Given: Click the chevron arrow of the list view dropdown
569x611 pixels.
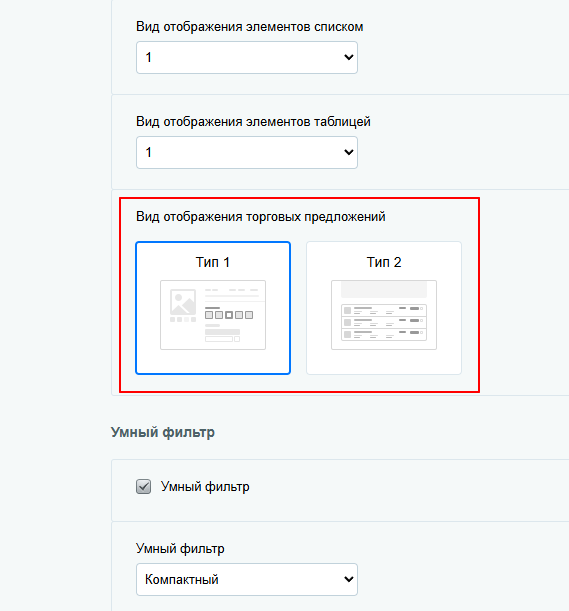Looking at the screenshot, I should (x=348, y=57).
